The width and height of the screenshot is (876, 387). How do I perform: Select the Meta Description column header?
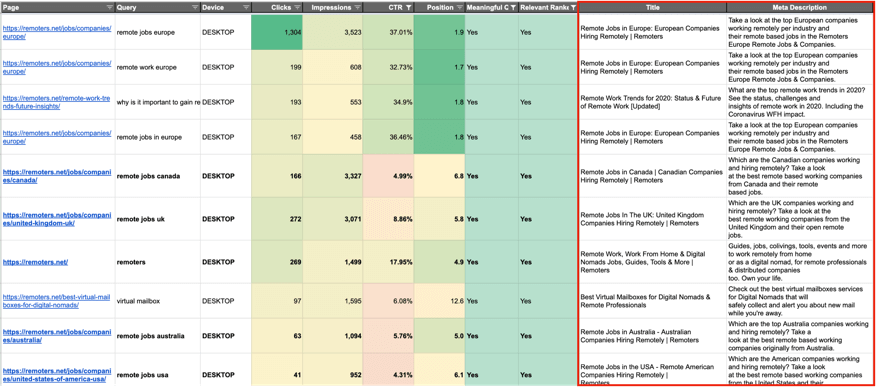(799, 8)
